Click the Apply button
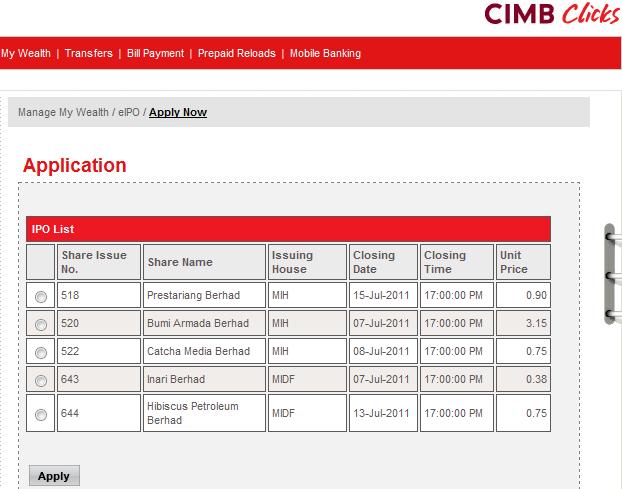This screenshot has height=489, width=622. (x=54, y=476)
